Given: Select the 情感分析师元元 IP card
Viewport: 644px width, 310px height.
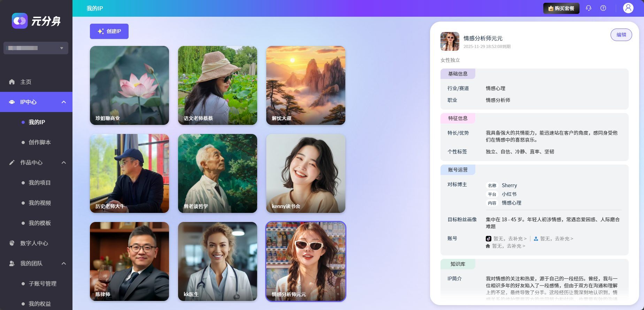Looking at the screenshot, I should click(x=306, y=261).
